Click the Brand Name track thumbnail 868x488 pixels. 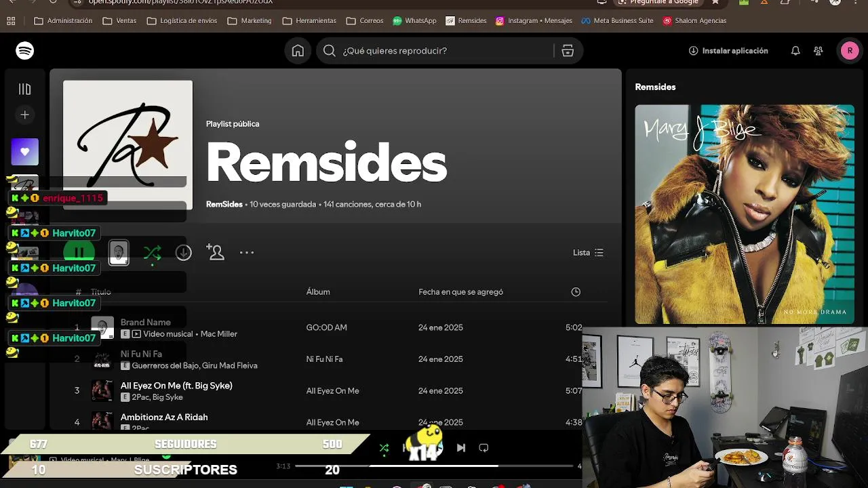click(x=102, y=328)
